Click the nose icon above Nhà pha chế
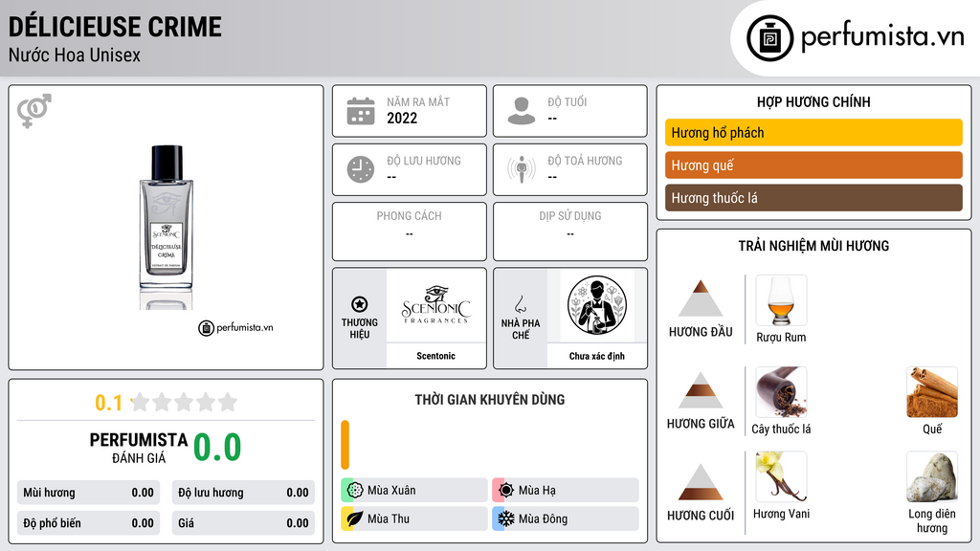Viewport: 980px width, 551px height. pyautogui.click(x=520, y=304)
